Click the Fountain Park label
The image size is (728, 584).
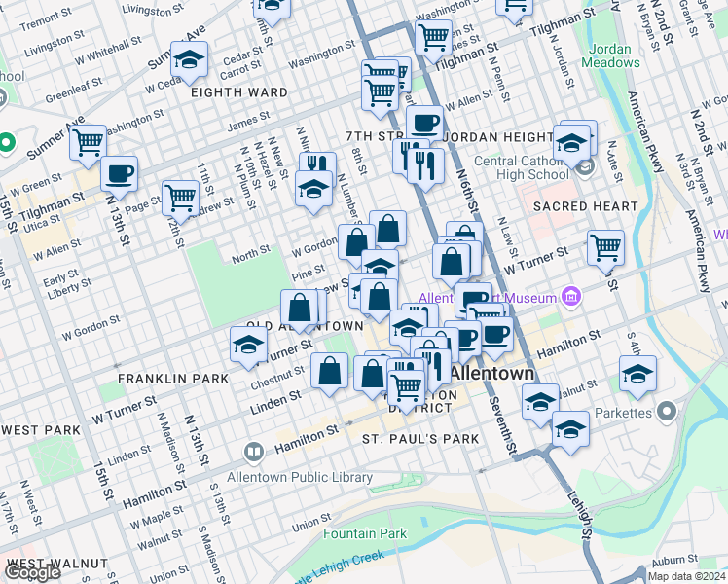click(365, 533)
